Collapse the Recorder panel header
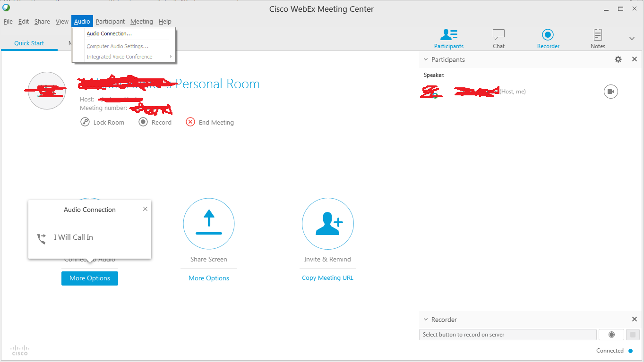Image resolution: width=644 pixels, height=362 pixels. coord(426,320)
